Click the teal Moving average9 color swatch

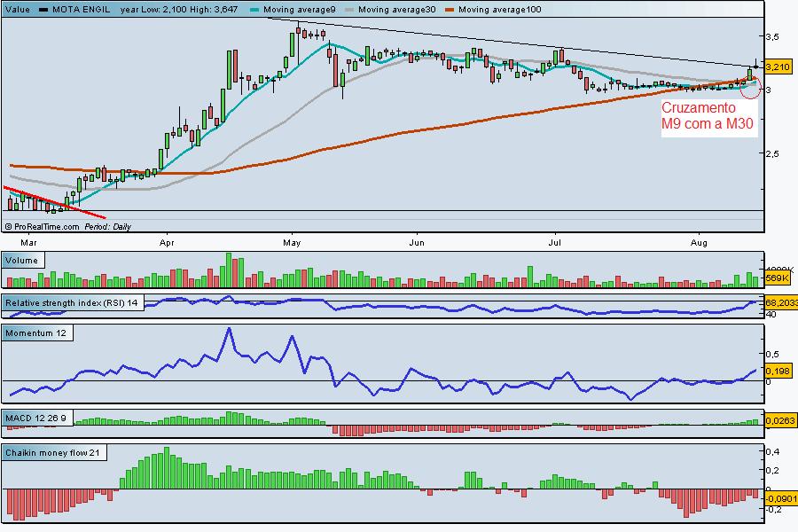254,10
